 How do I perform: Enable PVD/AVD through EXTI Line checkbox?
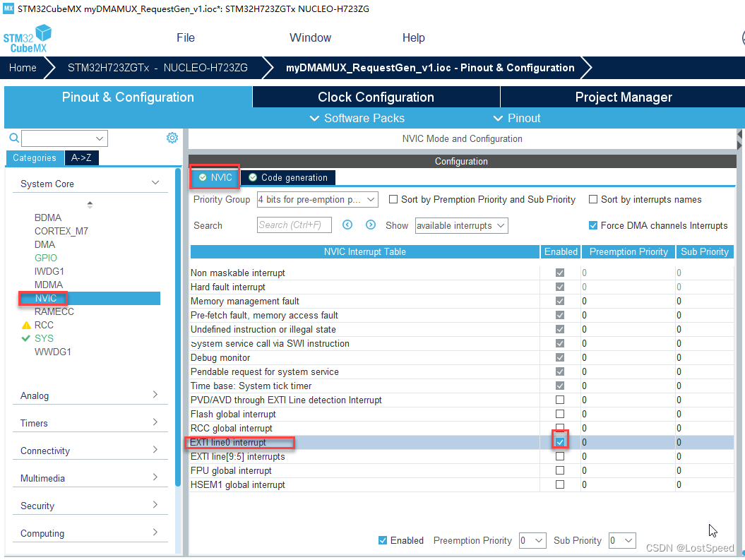(x=560, y=400)
